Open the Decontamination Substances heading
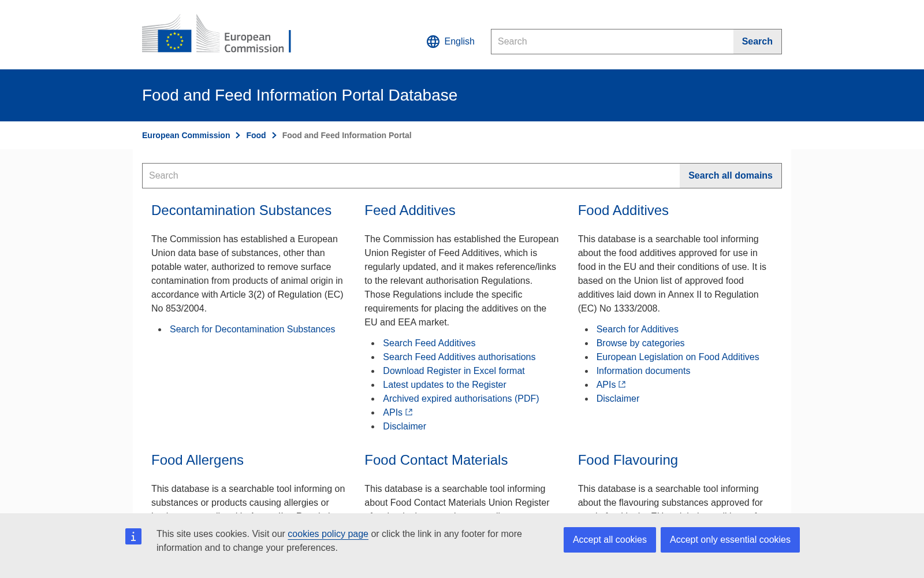 click(241, 210)
